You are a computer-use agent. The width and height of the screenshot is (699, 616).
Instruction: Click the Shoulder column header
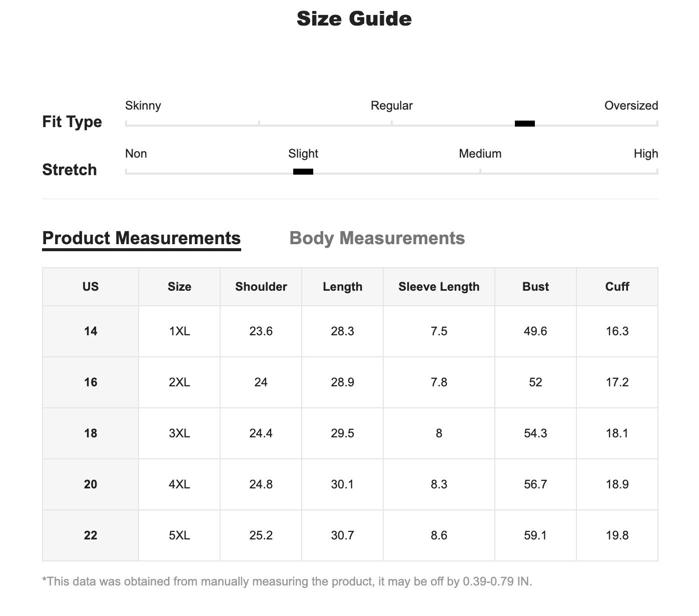point(261,287)
